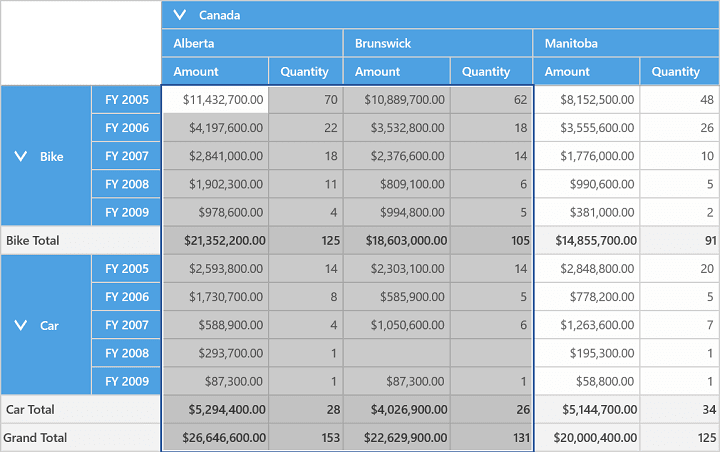720x452 pixels.
Task: Collapse the Bike row group
Action: (21, 156)
